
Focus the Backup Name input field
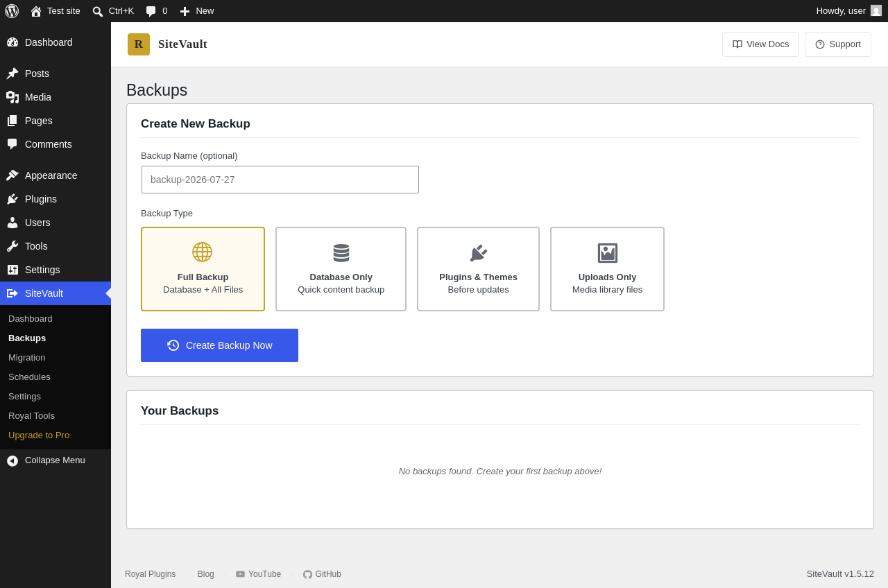point(280,180)
